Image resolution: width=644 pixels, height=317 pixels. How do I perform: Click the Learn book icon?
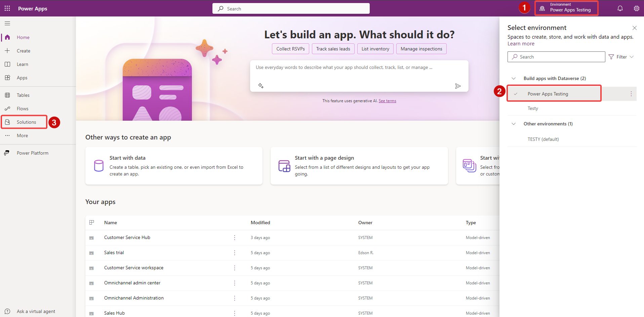(x=7, y=64)
